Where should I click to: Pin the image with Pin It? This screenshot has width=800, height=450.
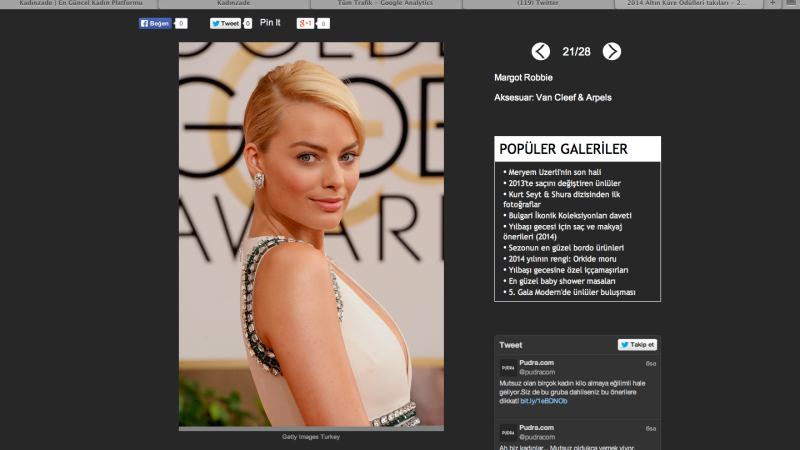click(270, 23)
